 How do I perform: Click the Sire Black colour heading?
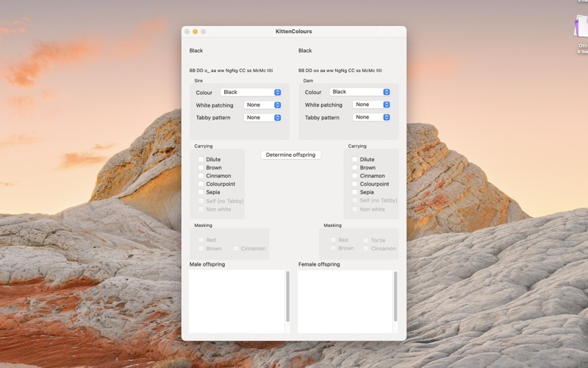196,51
